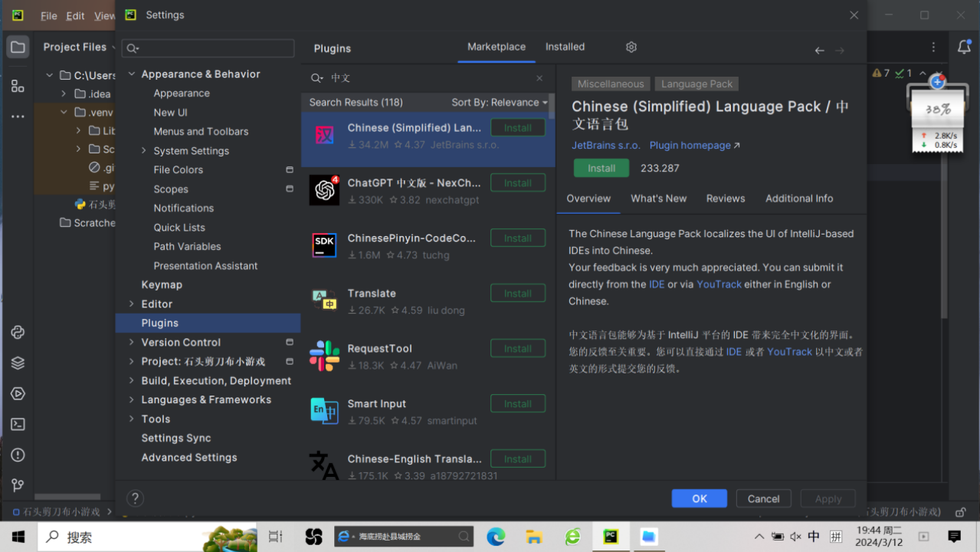Open the Sort By Relevance dropdown
The width and height of the screenshot is (980, 552).
click(500, 103)
